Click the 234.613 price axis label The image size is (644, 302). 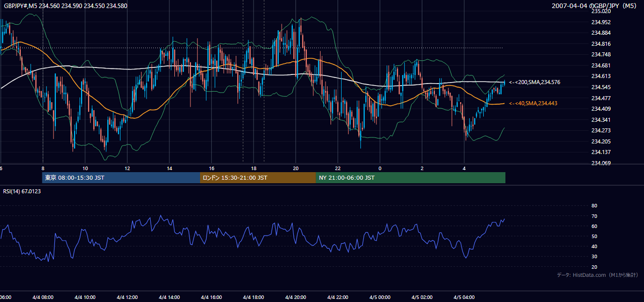601,76
